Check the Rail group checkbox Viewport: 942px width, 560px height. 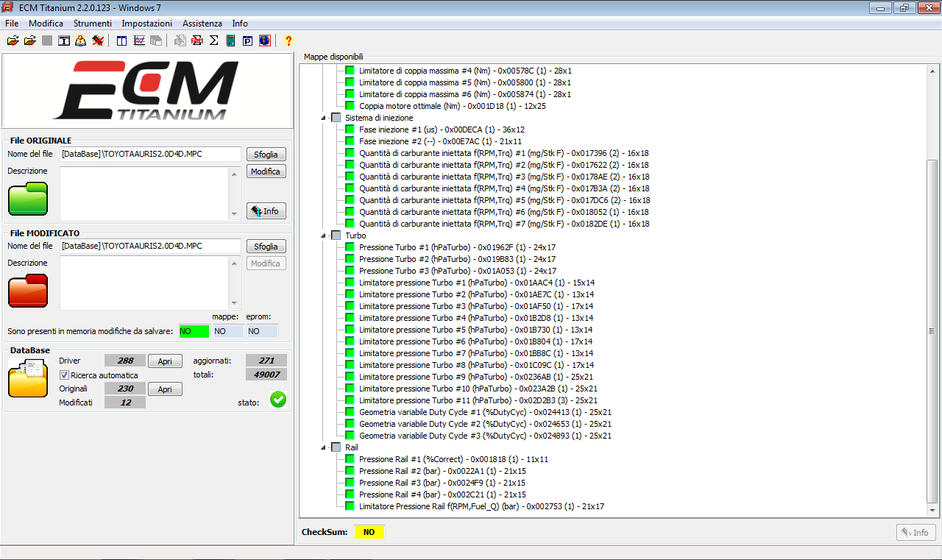336,447
